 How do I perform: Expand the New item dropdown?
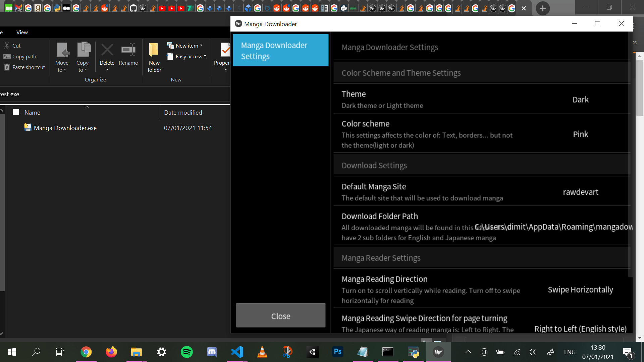pyautogui.click(x=189, y=46)
